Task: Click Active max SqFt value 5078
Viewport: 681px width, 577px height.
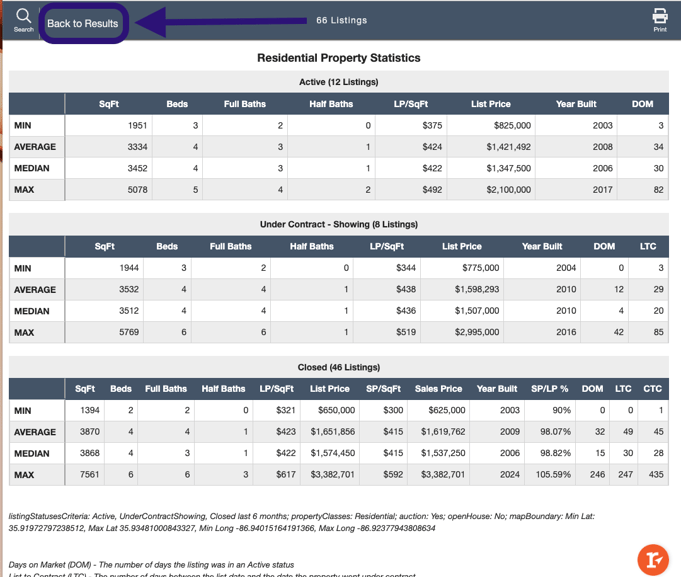Action: 137,190
